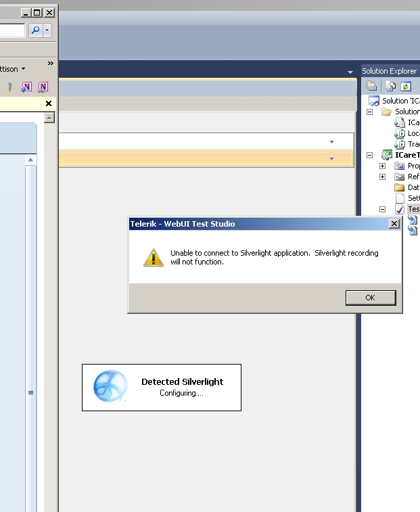
Task: Select the 'ICa' solution item file
Action: click(x=413, y=122)
